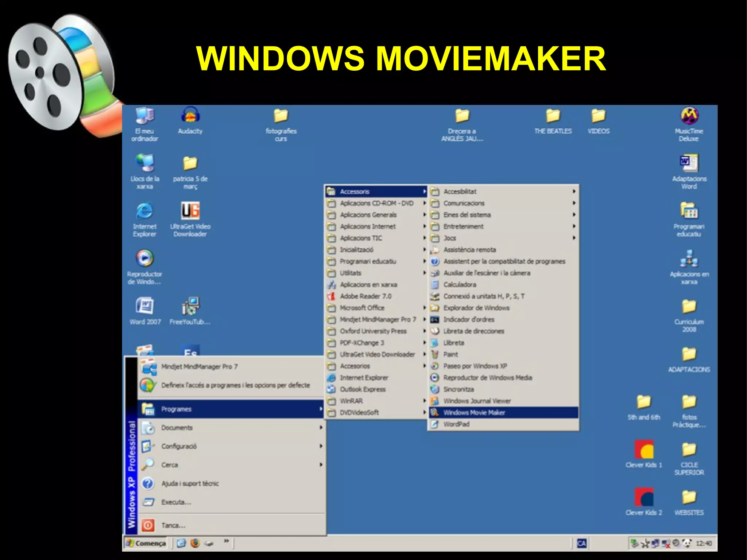Click Sincronitza in Accessoris menu
The image size is (747, 560).
click(503, 389)
